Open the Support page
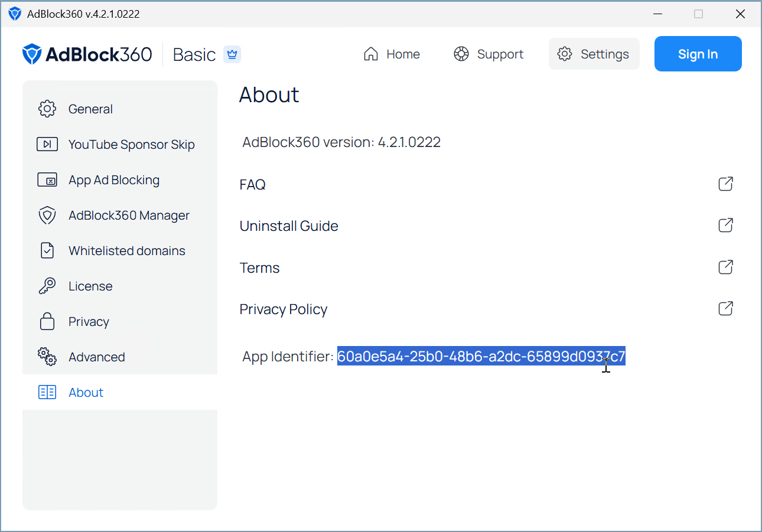The image size is (762, 532). click(489, 54)
